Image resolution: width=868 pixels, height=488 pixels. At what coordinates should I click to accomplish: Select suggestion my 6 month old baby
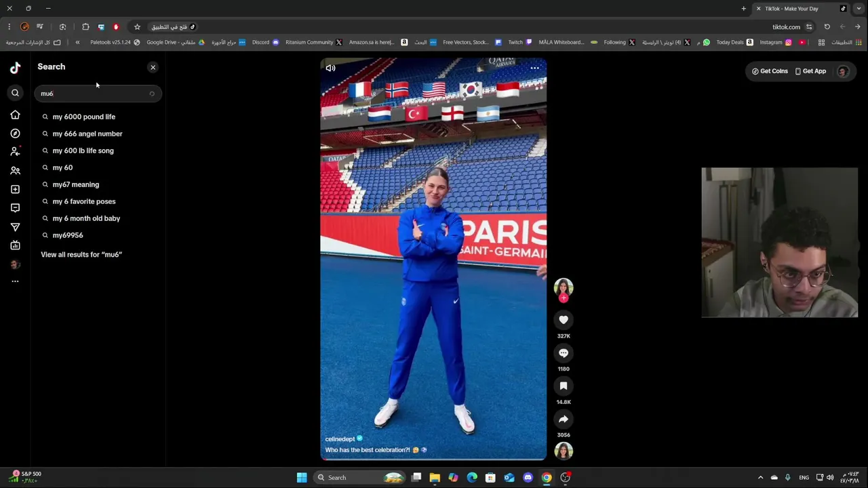point(86,218)
